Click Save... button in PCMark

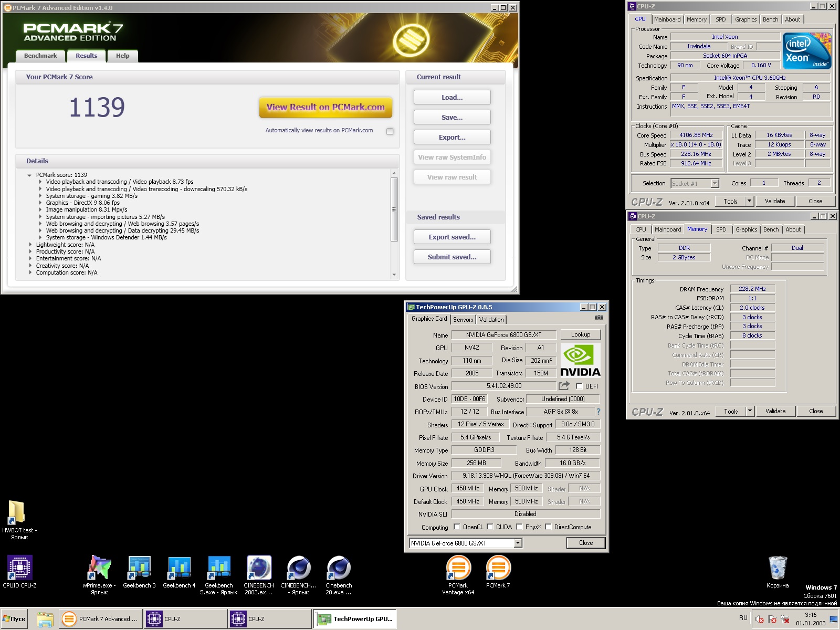452,117
